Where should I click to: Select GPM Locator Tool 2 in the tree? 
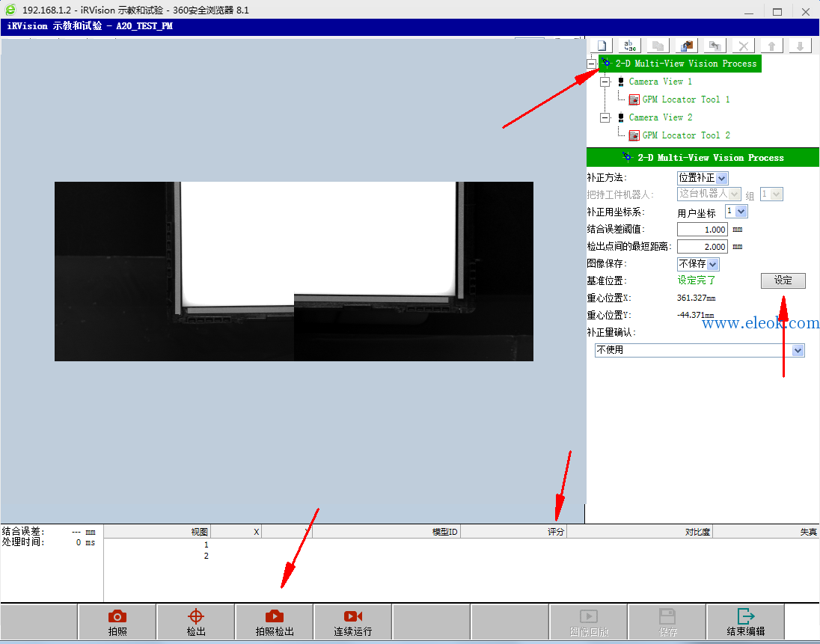tap(685, 135)
